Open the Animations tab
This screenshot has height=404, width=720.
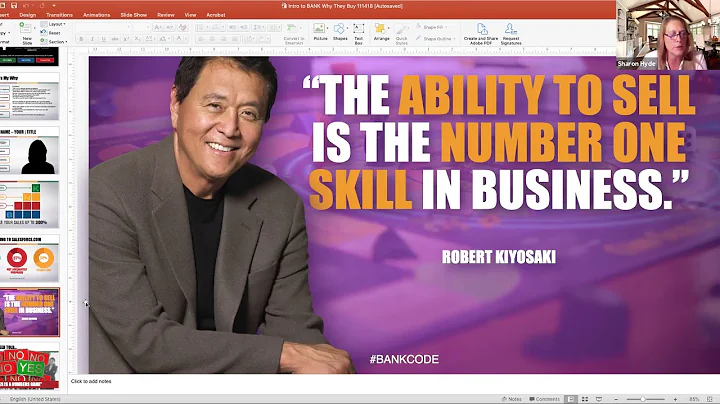[96, 15]
